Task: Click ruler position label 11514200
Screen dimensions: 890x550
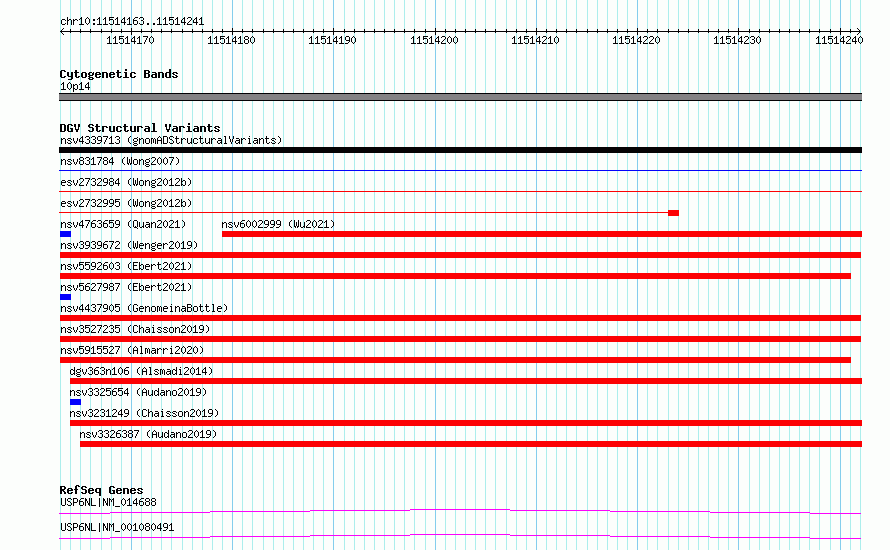Action: click(x=434, y=40)
